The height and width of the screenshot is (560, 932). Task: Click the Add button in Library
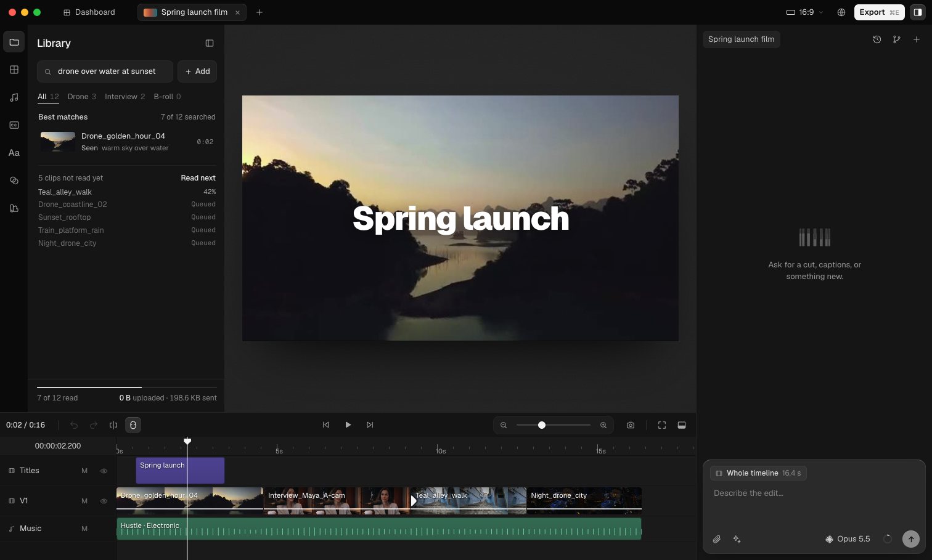click(x=197, y=71)
